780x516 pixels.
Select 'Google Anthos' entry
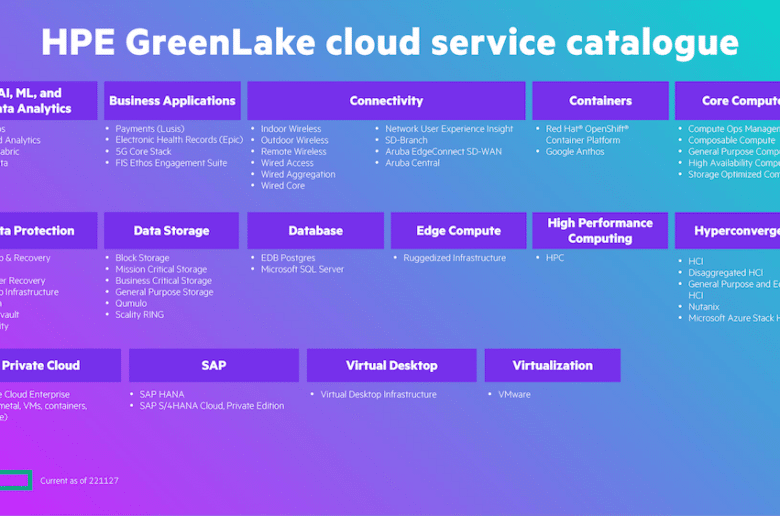(575, 151)
